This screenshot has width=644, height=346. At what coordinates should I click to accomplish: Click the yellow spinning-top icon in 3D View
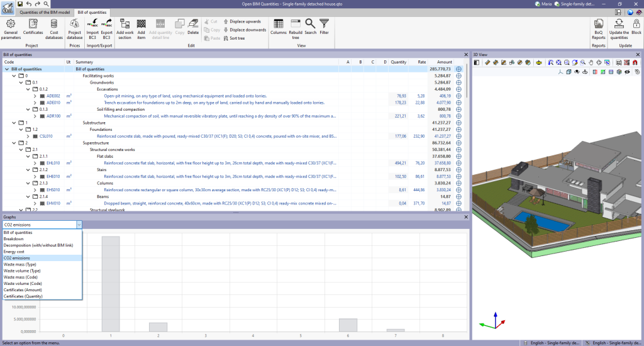pos(539,62)
